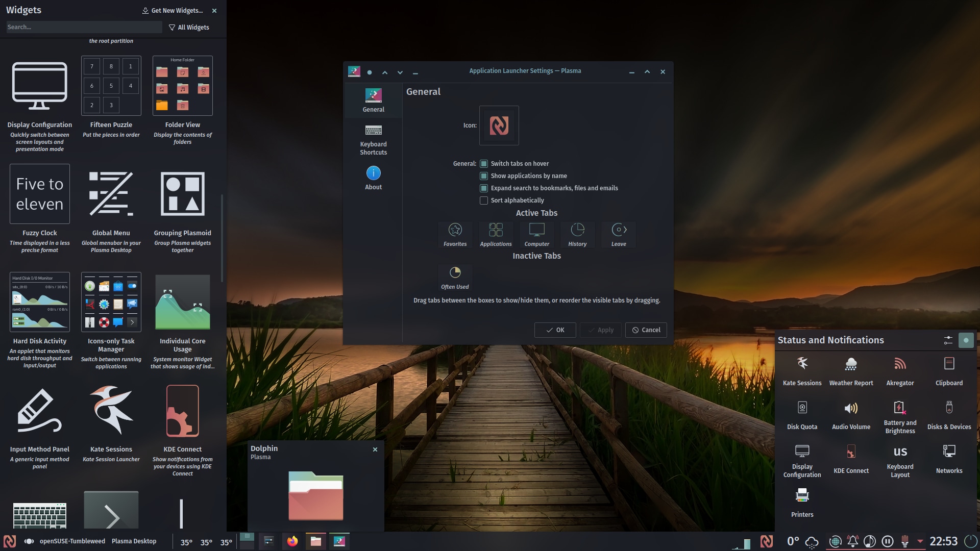Viewport: 980px width, 551px height.
Task: Click the down chevron in settings title bar
Action: [x=400, y=72]
